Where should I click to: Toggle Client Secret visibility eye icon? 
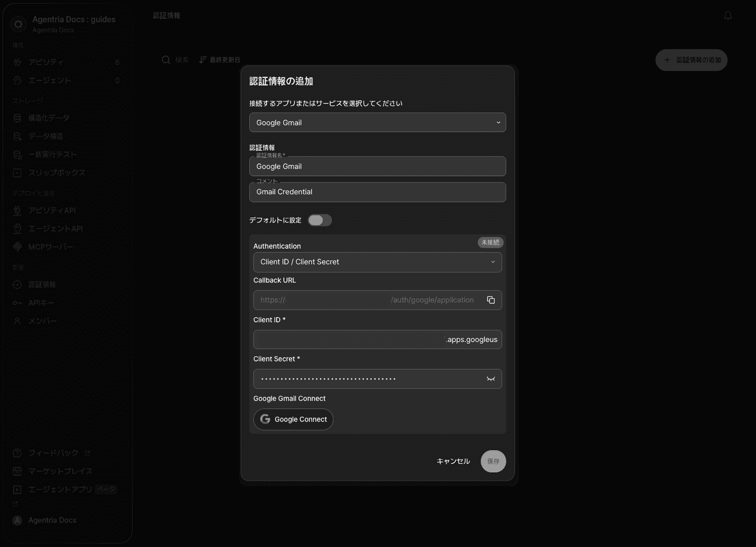click(x=491, y=379)
